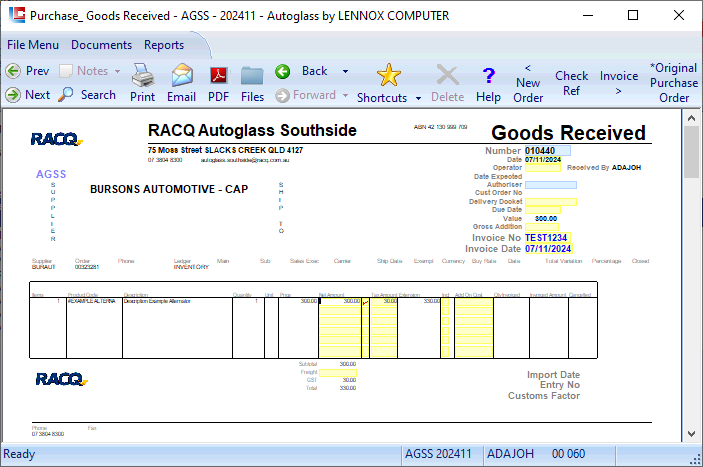
Task: Click the Due Date input field
Action: click(542, 210)
